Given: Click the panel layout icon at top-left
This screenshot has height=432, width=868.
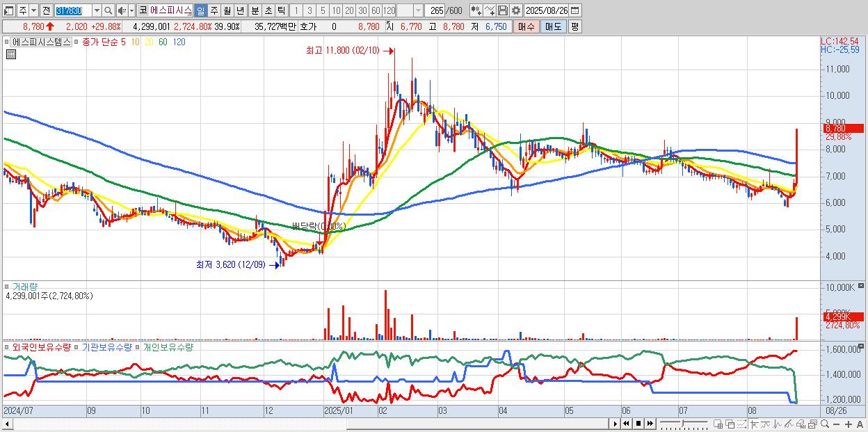Looking at the screenshot, I should pos(8,11).
